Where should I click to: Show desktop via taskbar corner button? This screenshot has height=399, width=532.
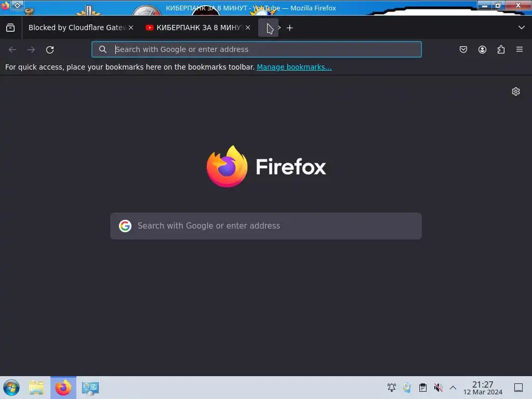coord(518,388)
